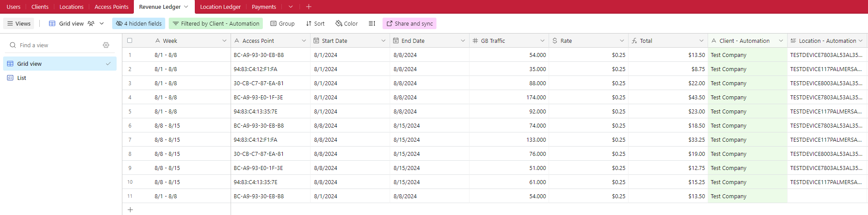Select Grid view in the sidebar
This screenshot has height=215, width=868.
pos(60,64)
